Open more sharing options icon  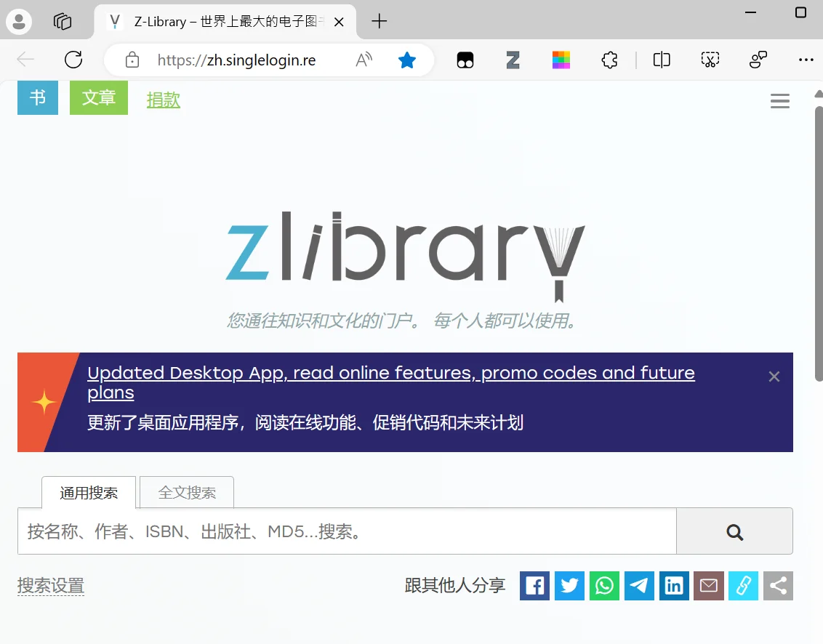coord(778,586)
